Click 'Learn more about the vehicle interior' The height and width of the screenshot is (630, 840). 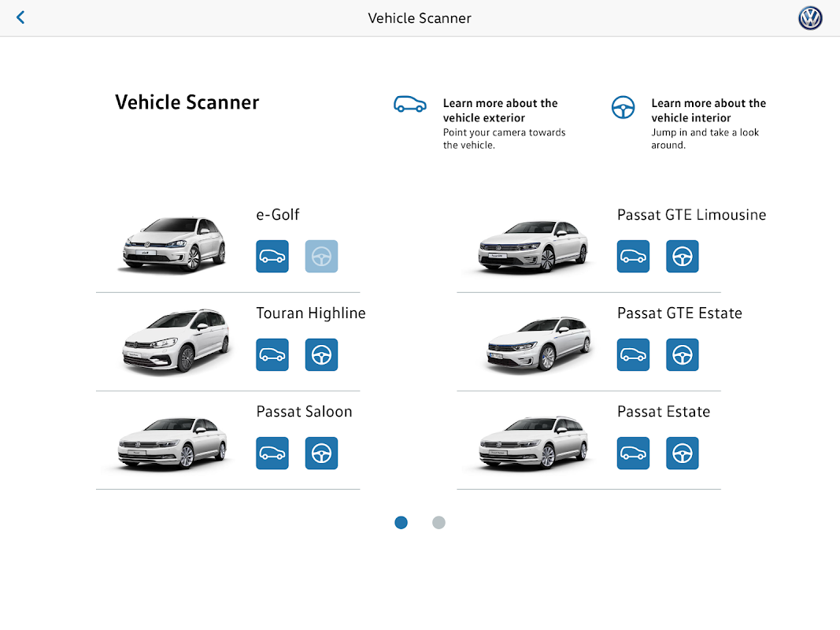click(x=709, y=110)
